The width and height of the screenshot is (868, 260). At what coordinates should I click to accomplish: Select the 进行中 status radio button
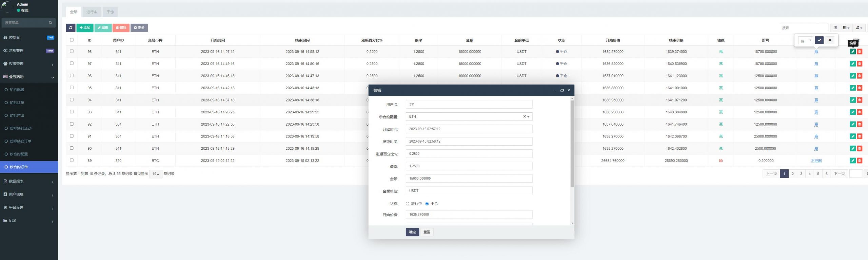(x=408, y=204)
